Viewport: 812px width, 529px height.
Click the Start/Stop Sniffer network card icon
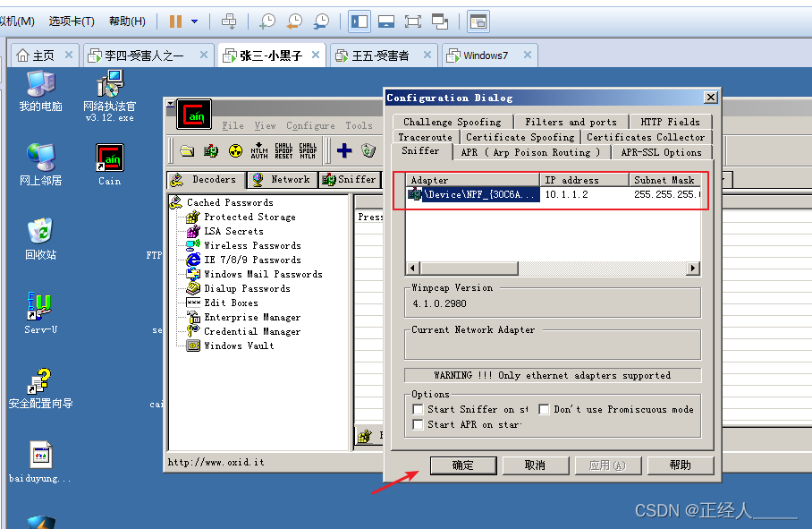coord(211,150)
